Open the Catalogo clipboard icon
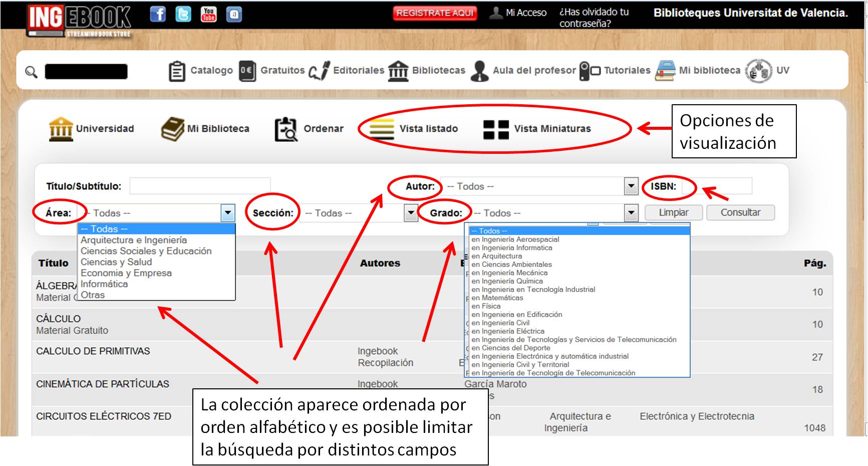Viewport: 868px width, 466px height. pyautogui.click(x=176, y=71)
